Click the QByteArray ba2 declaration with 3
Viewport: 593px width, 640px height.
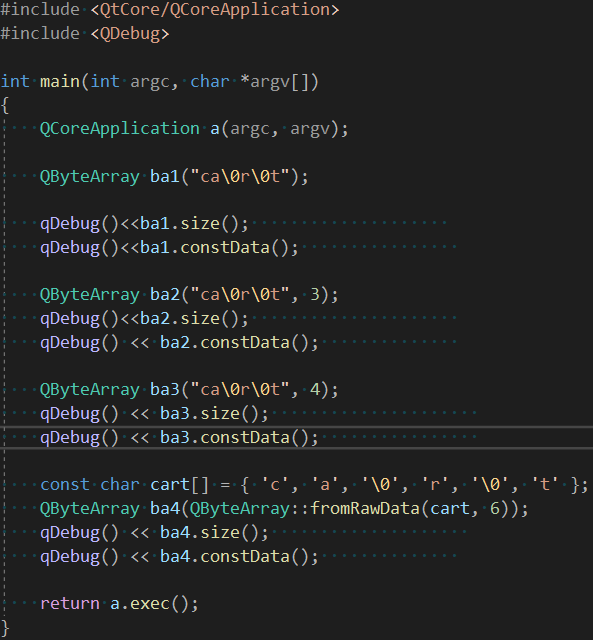pyautogui.click(x=189, y=295)
